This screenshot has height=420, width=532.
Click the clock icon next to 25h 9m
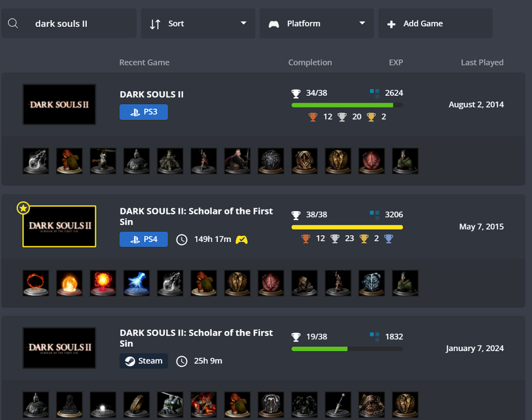coord(182,361)
